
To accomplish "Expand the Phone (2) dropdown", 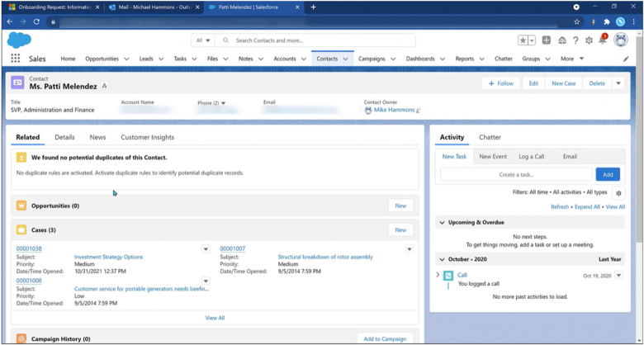I will (x=224, y=103).
